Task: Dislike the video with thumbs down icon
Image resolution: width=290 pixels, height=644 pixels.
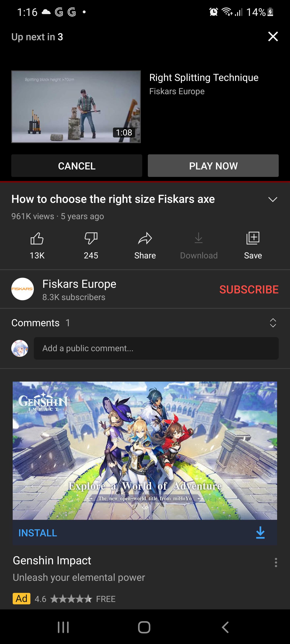Action: click(x=91, y=238)
